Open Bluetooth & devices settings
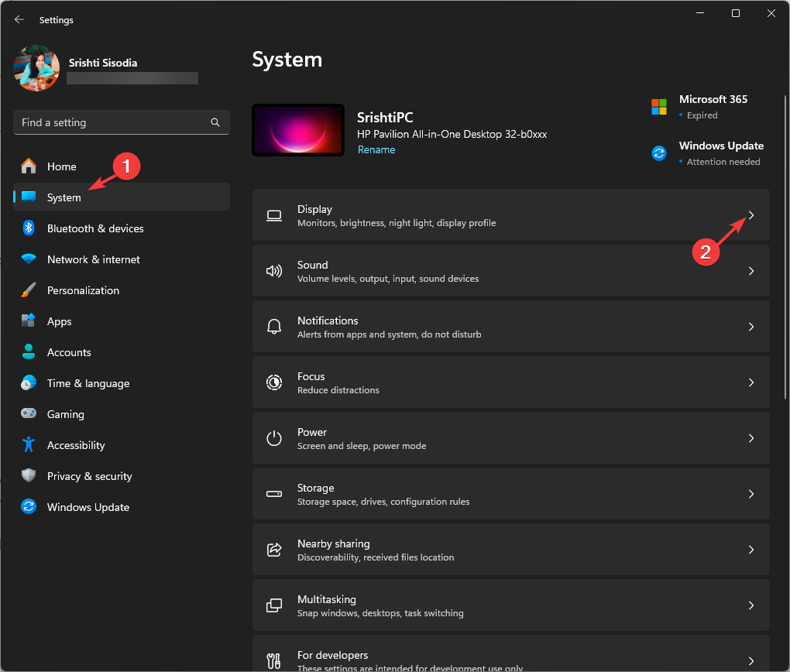This screenshot has height=672, width=790. tap(95, 228)
